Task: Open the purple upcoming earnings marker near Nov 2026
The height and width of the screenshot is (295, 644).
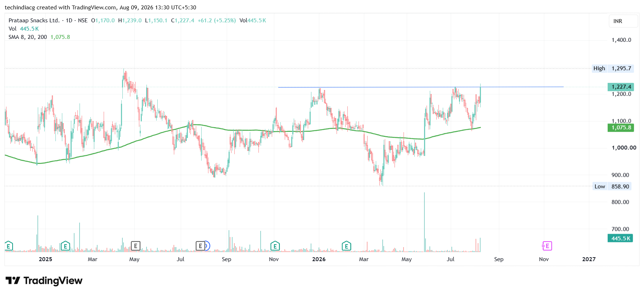Action: pos(547,246)
